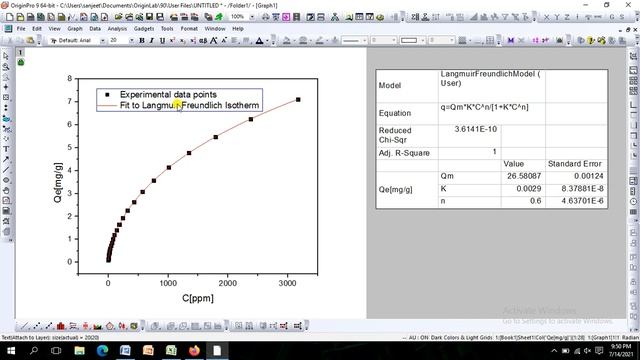Click the Rescale icon in the right toolbar

[633, 56]
